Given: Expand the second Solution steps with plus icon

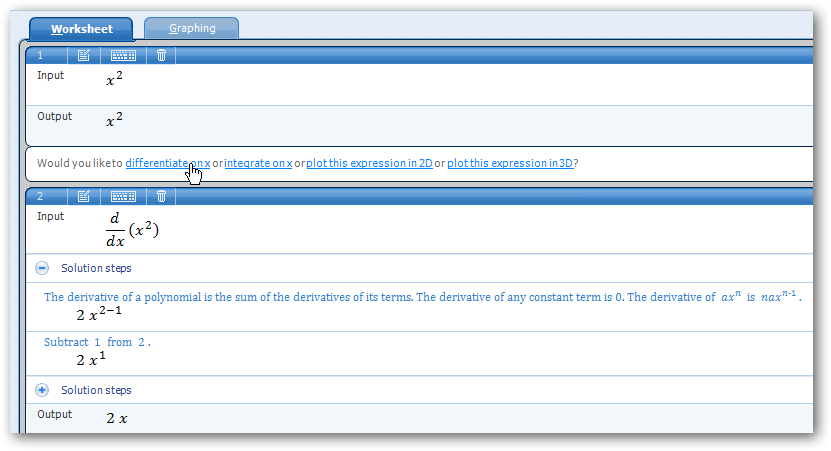Looking at the screenshot, I should (42, 390).
